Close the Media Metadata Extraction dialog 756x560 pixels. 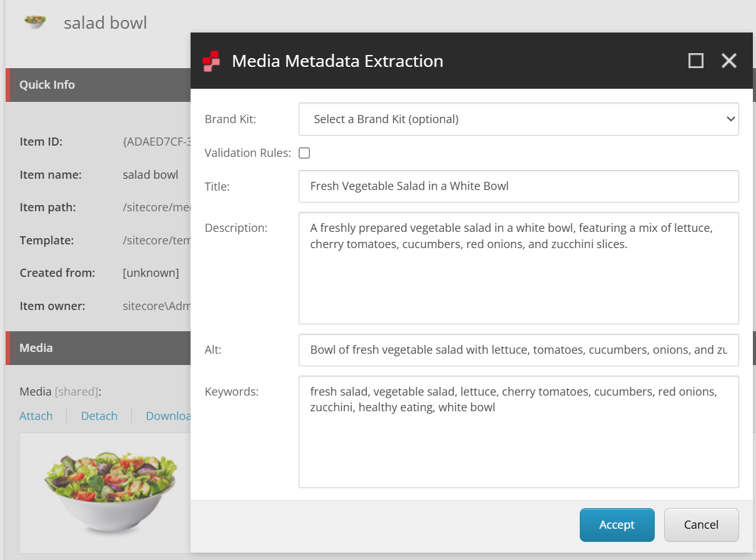point(729,61)
